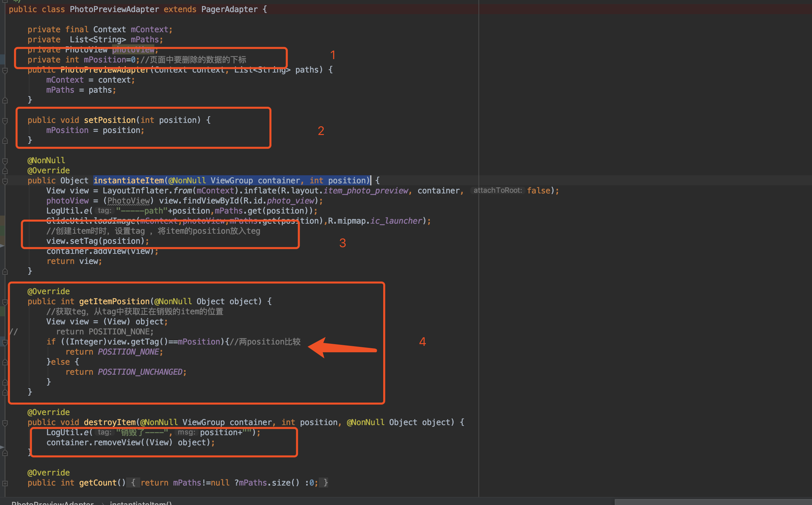Click 'return view;' statement

click(x=74, y=261)
